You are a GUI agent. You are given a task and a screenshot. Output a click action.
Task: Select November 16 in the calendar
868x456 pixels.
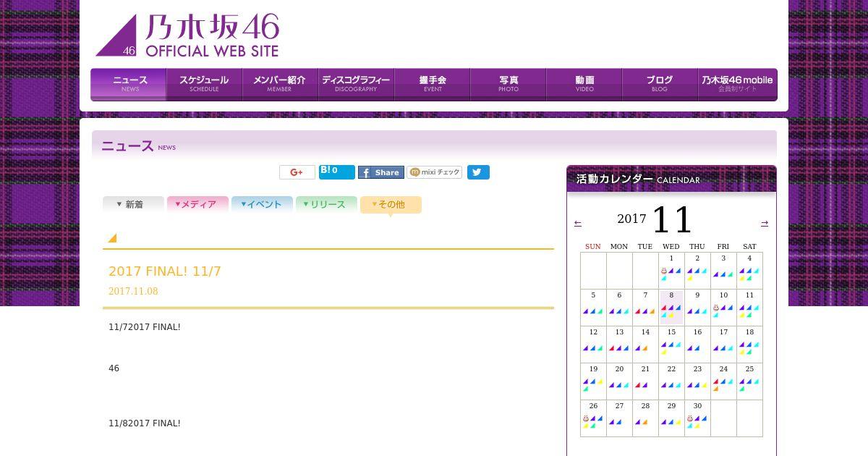697,344
